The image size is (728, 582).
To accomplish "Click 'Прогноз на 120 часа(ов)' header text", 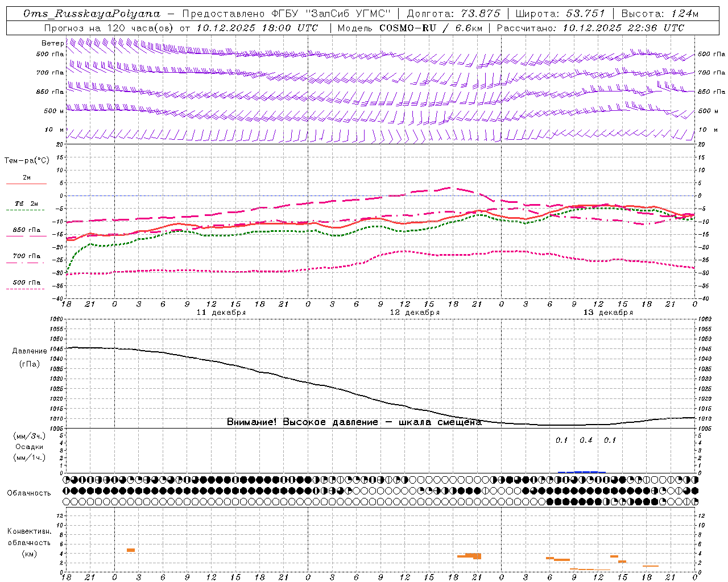I will pyautogui.click(x=109, y=28).
